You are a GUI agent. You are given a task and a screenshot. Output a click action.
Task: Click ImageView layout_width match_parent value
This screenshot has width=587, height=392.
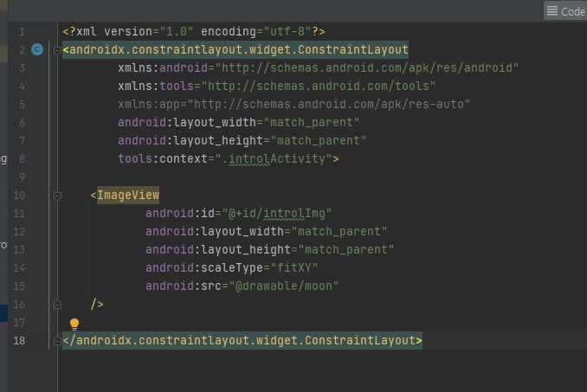[x=339, y=231]
